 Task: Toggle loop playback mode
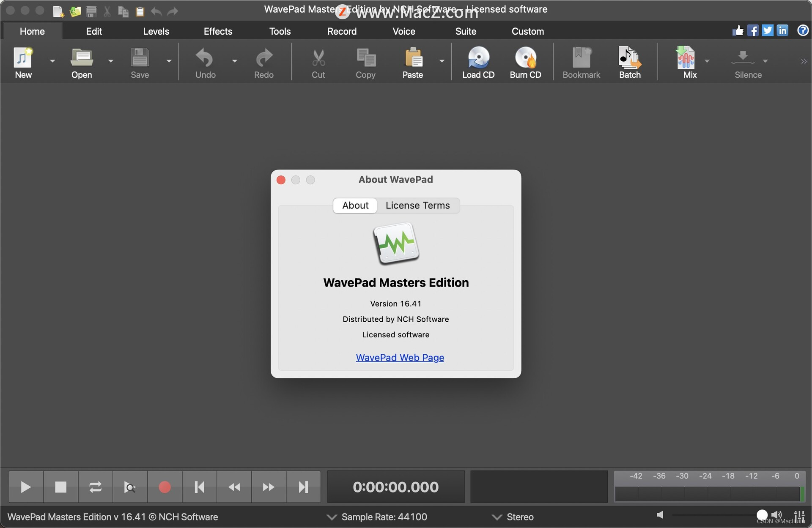(95, 487)
